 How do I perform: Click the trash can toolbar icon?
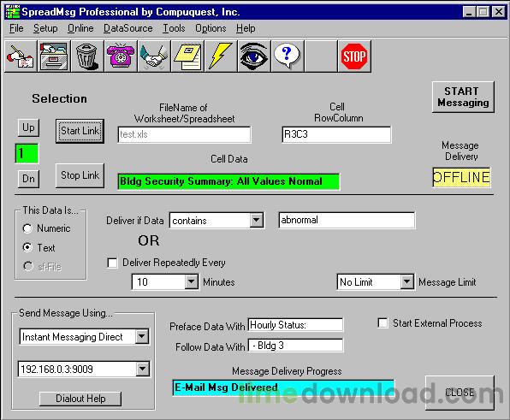click(86, 56)
